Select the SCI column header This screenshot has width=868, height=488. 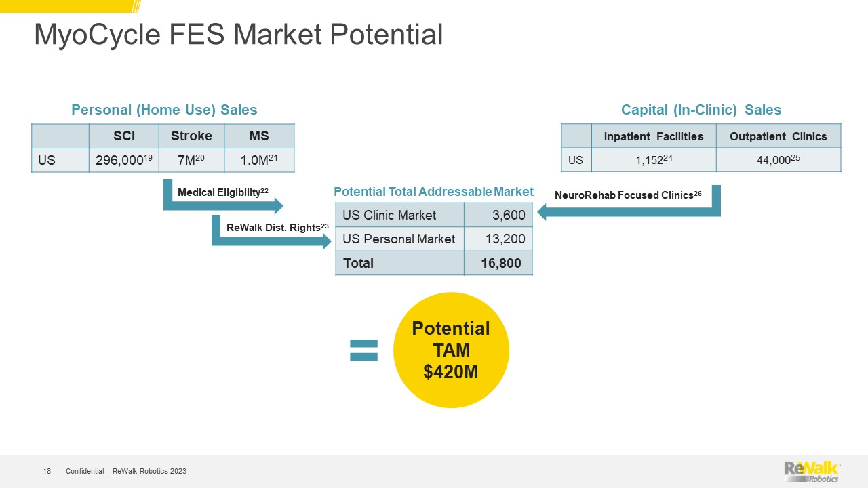pyautogui.click(x=123, y=136)
